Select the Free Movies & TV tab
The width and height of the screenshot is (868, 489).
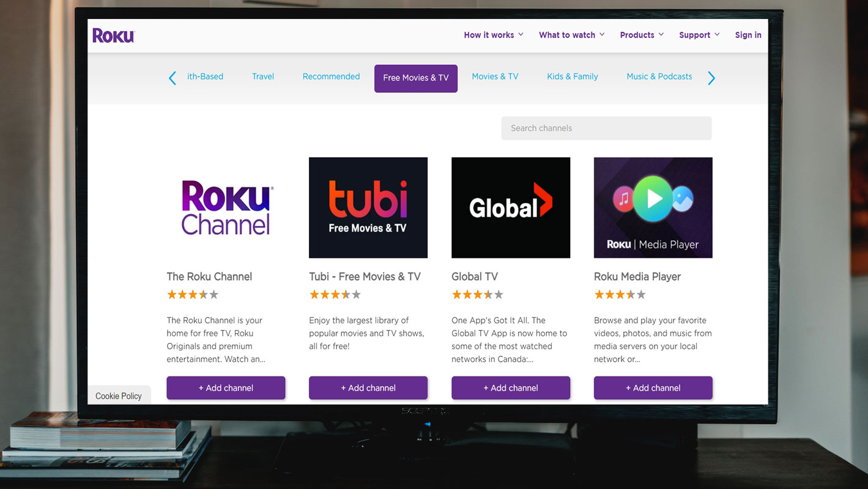click(x=416, y=78)
